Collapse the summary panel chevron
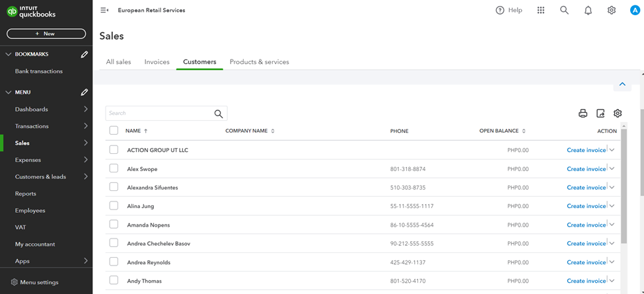Viewport: 644px width, 294px height. pyautogui.click(x=622, y=85)
